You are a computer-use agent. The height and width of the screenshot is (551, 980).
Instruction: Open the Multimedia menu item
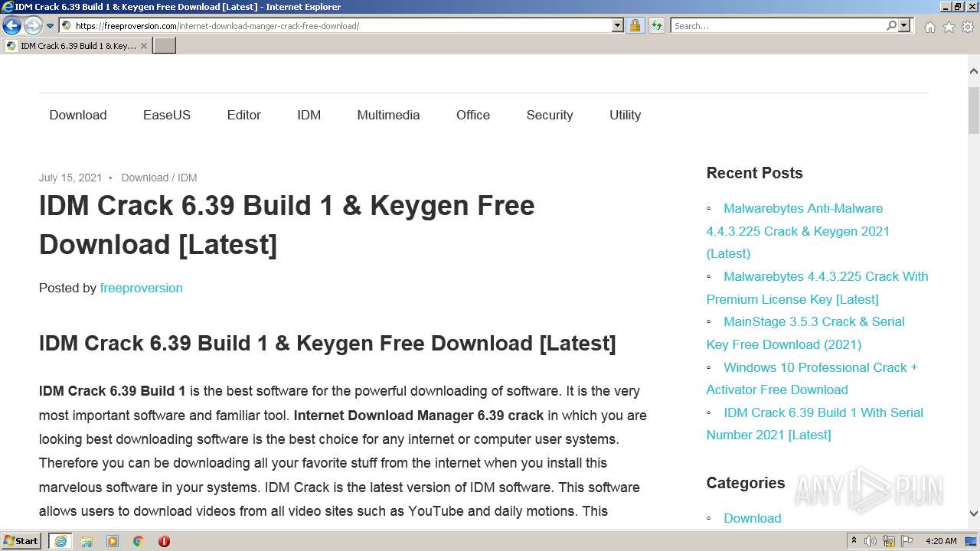[x=388, y=115]
